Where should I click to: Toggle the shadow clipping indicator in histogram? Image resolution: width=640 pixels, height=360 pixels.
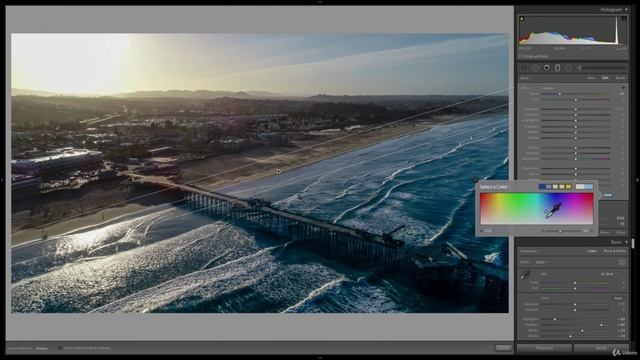[x=522, y=19]
